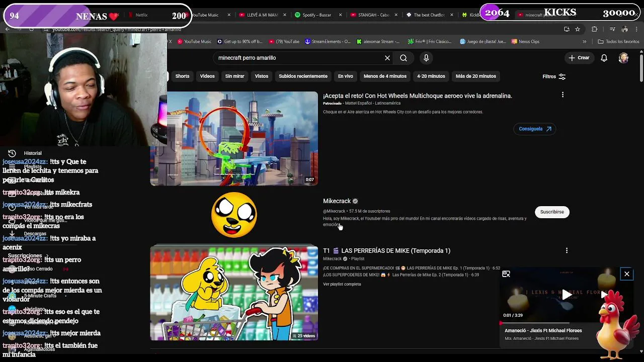Screen dimensions: 644x362
Task: Play the miniplayer video
Action: tap(567, 295)
